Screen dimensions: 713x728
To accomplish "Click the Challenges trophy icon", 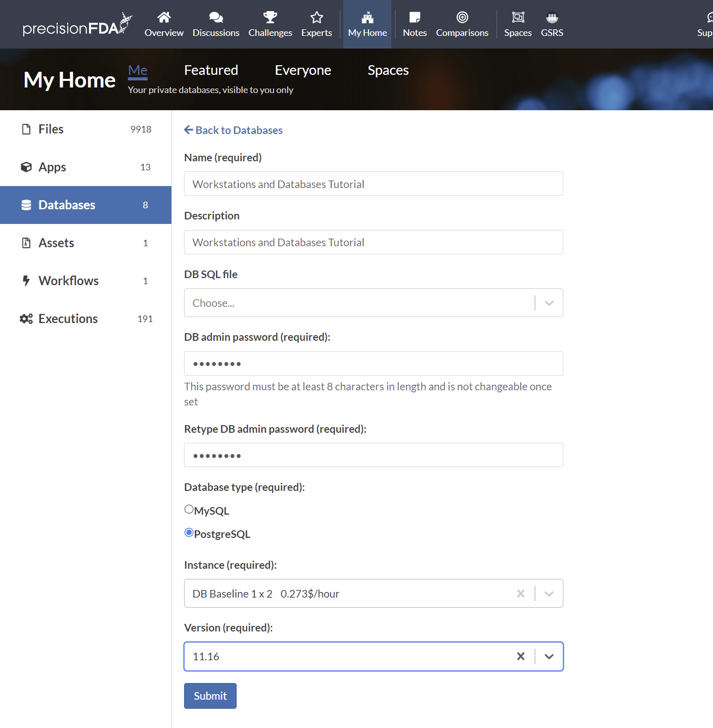I will tap(270, 18).
